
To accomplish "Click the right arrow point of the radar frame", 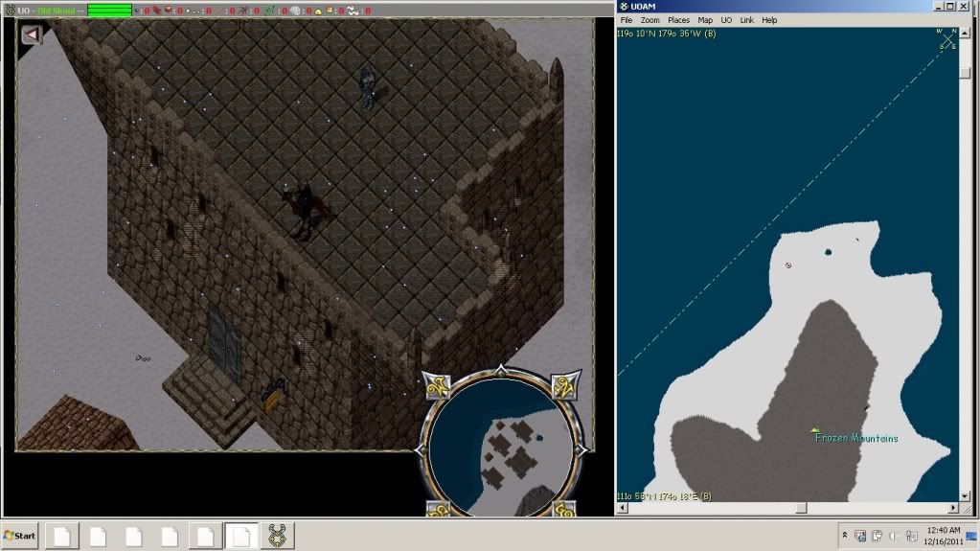I will [583, 449].
